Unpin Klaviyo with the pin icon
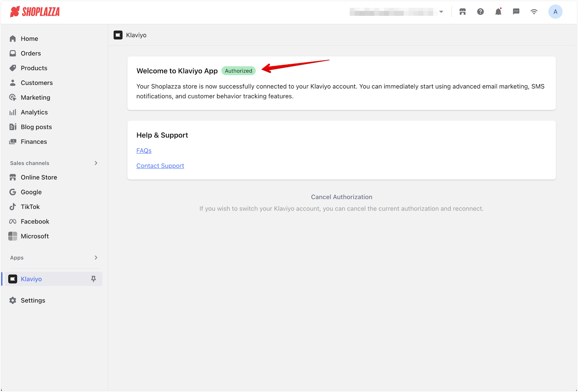This screenshot has width=578, height=392. click(x=94, y=279)
